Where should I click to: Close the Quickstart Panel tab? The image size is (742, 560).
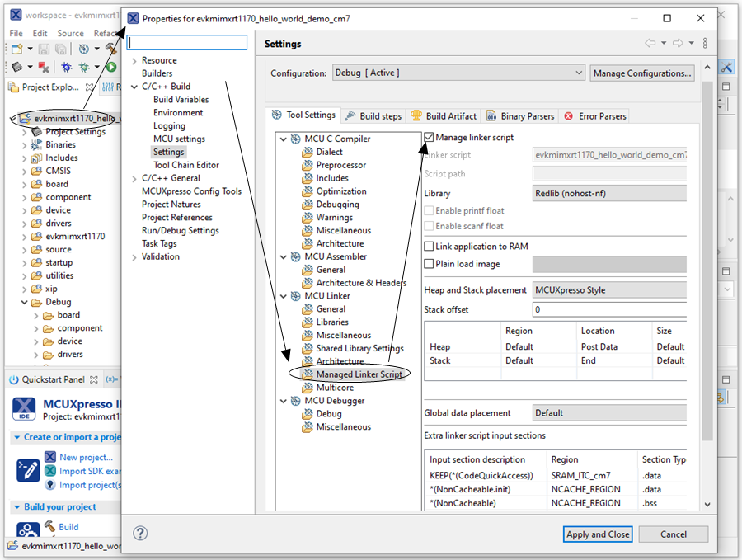[94, 379]
